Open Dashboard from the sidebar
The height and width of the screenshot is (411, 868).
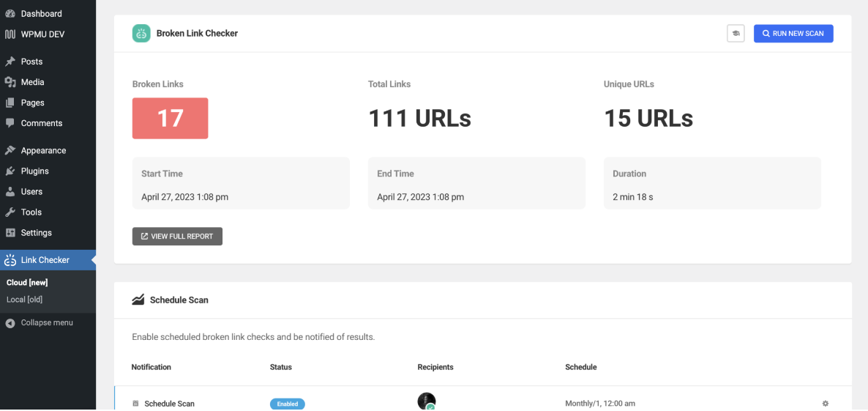[41, 14]
